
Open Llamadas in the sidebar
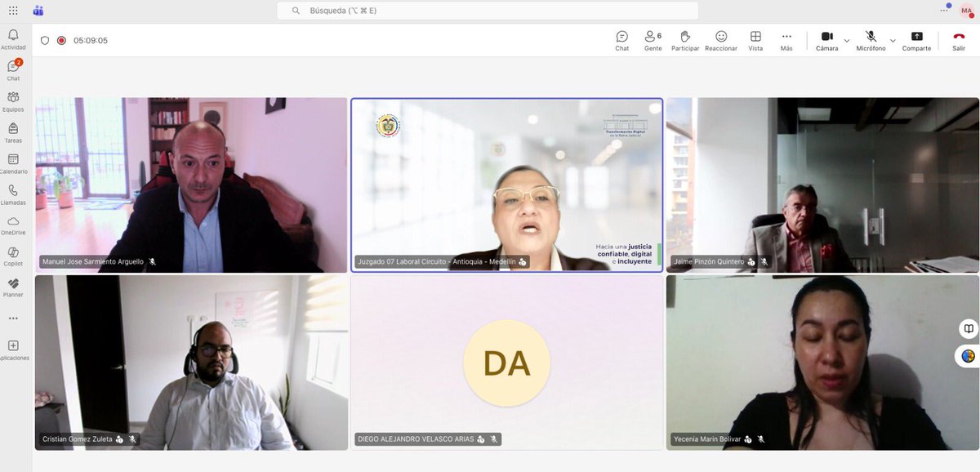13,194
